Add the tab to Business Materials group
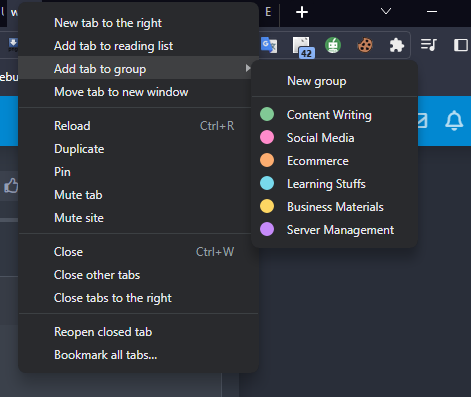 click(x=335, y=207)
